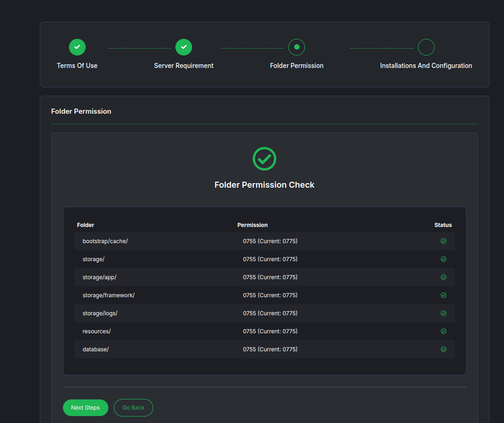504x423 pixels.
Task: Click the storage/framework/ folder name
Action: coord(109,295)
